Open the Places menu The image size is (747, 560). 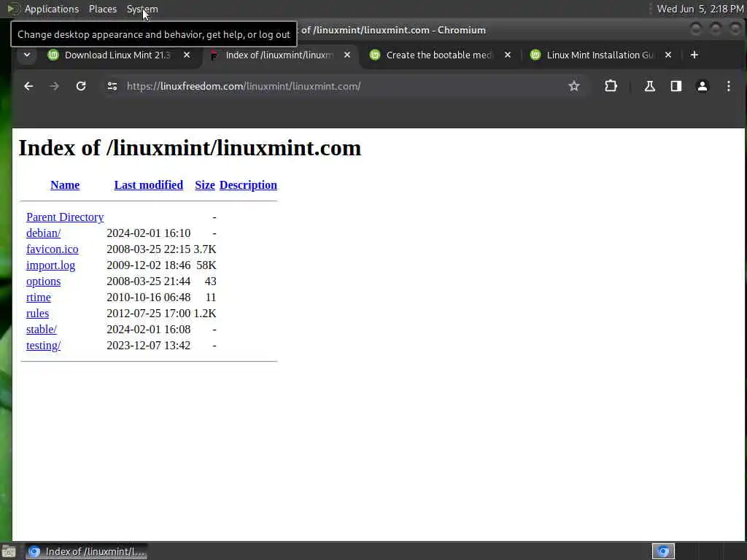[x=103, y=9]
